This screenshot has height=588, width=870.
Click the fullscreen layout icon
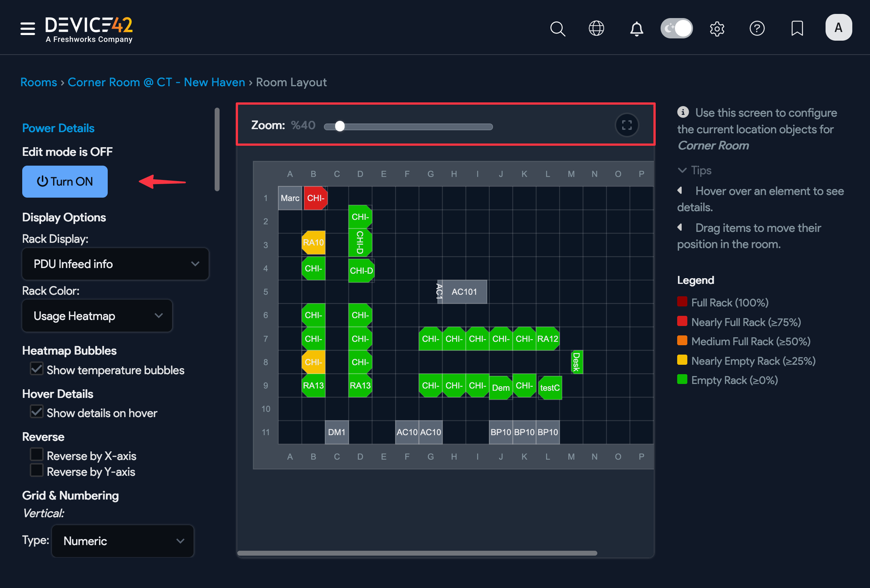point(627,125)
